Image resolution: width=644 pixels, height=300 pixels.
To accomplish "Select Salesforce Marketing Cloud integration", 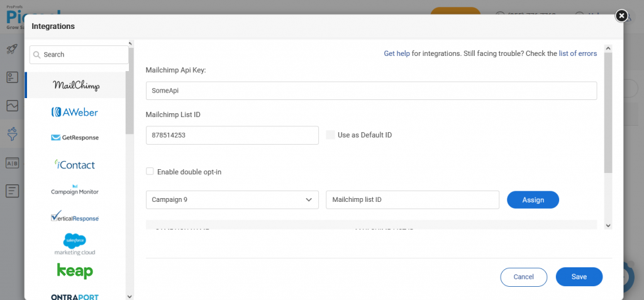I will [75, 244].
